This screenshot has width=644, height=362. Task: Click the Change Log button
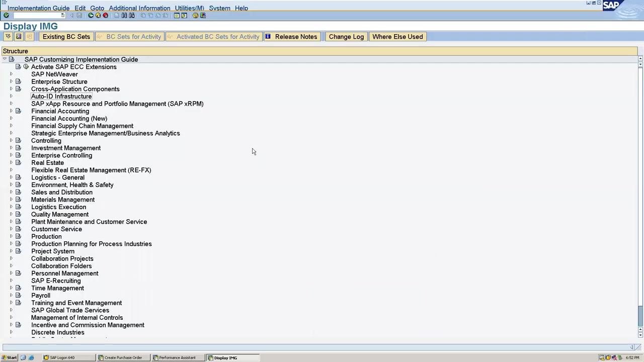pos(346,37)
